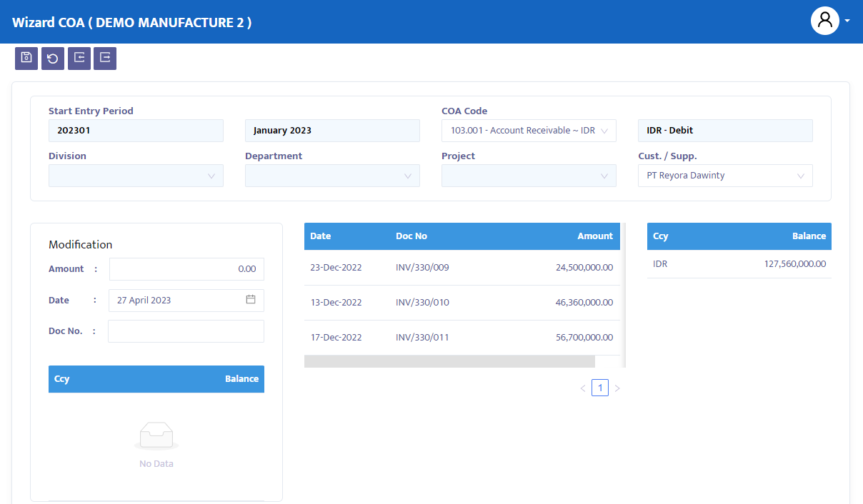The width and height of the screenshot is (863, 504).
Task: Open the Department dropdown
Action: [x=332, y=176]
